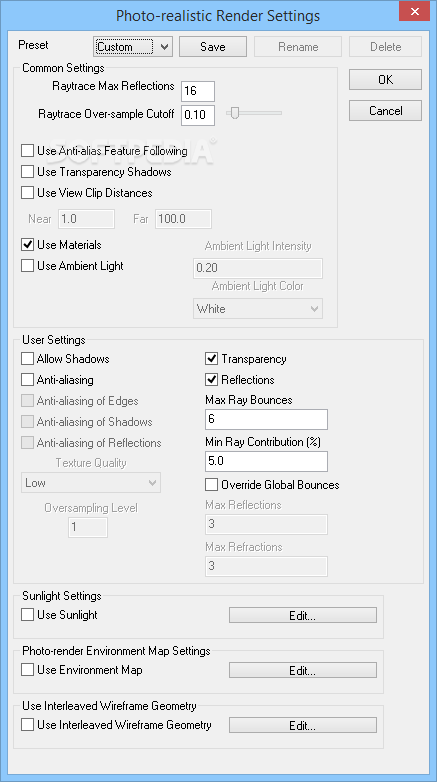Confirm settings with OK button

coord(385,80)
